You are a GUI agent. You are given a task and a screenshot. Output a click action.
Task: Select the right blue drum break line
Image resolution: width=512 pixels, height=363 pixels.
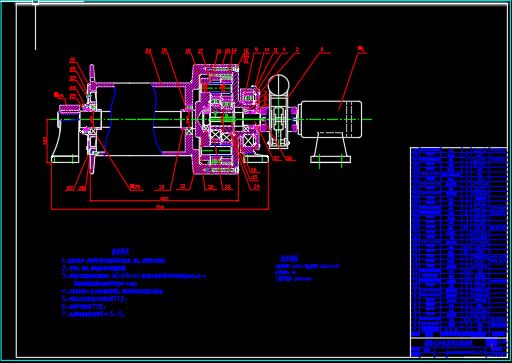click(157, 119)
